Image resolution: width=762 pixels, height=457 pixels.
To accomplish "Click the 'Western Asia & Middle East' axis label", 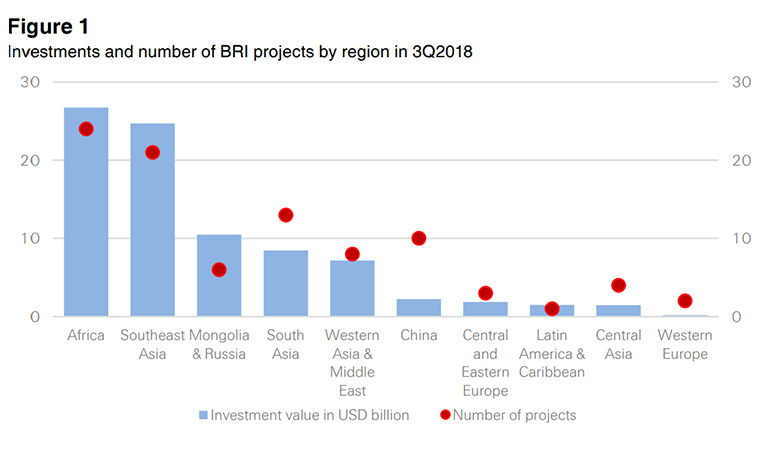I will pos(352,362).
